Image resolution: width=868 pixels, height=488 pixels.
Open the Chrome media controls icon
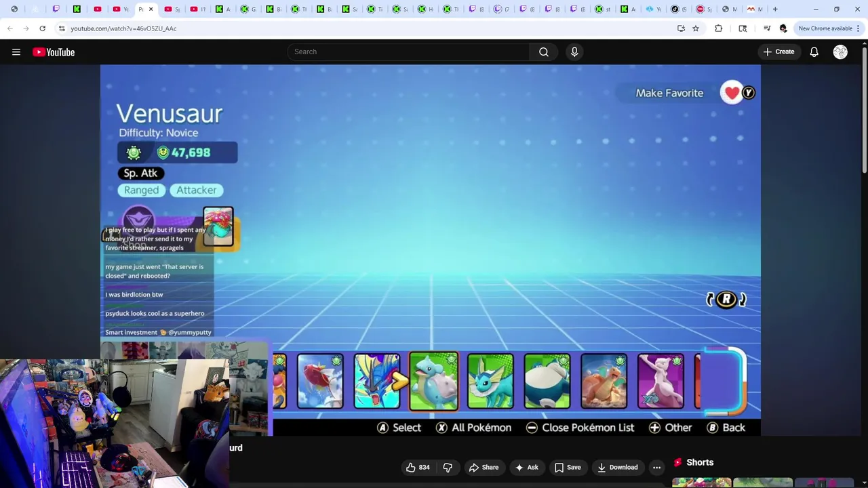767,28
